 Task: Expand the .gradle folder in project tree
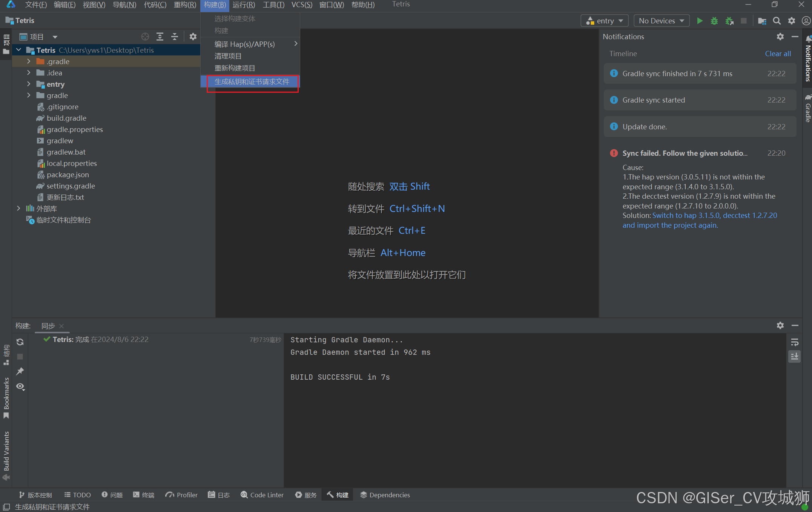(28, 61)
